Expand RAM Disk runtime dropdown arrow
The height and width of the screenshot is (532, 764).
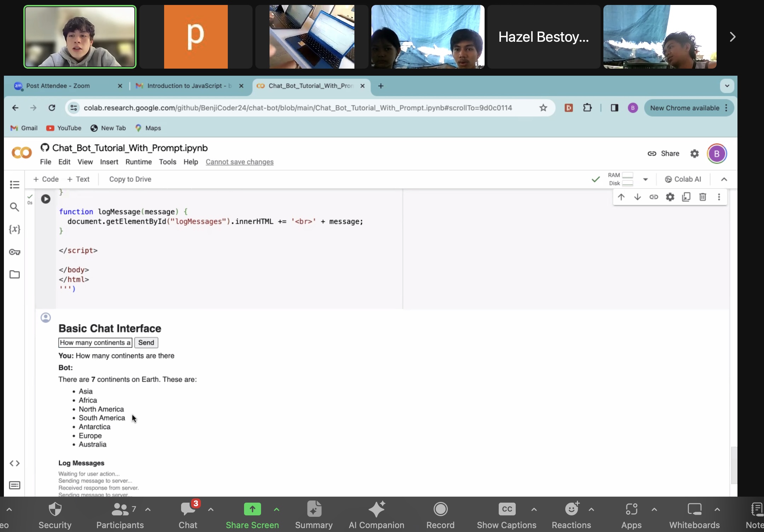[646, 179]
